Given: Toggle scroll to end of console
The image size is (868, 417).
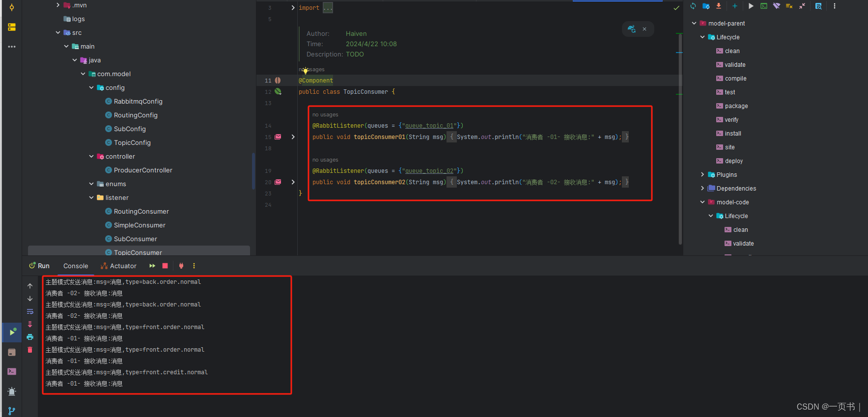Looking at the screenshot, I should [x=30, y=324].
